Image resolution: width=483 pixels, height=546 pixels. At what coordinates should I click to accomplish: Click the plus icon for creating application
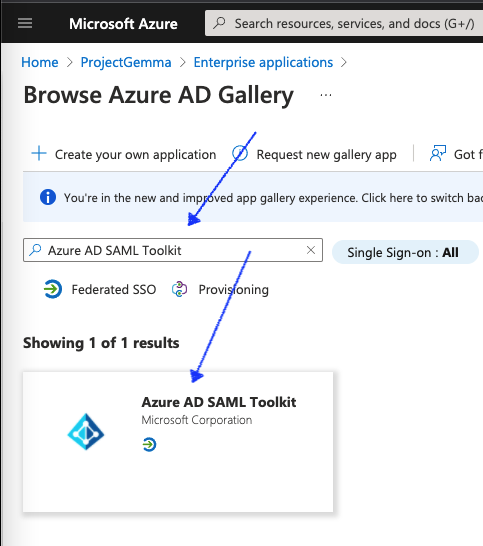coord(39,154)
